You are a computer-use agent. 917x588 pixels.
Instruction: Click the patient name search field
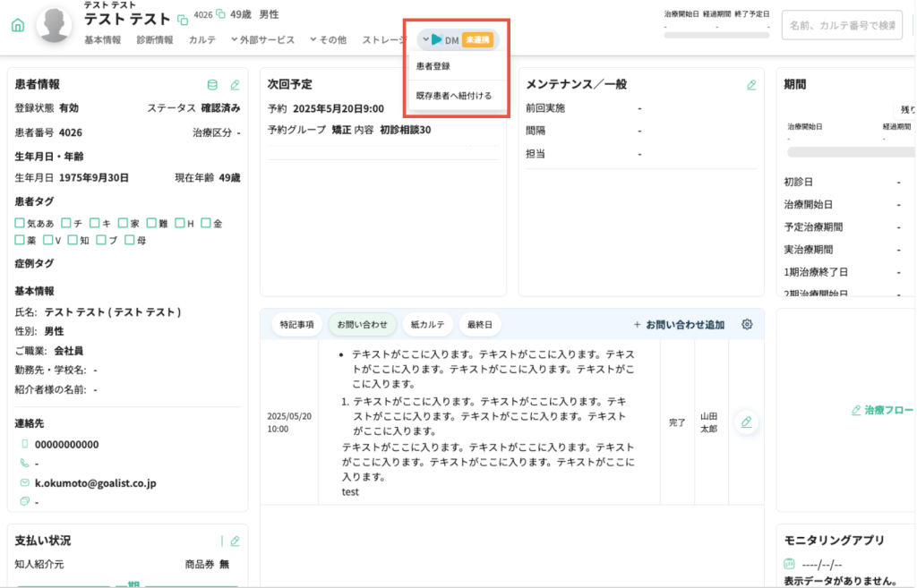[x=841, y=25]
